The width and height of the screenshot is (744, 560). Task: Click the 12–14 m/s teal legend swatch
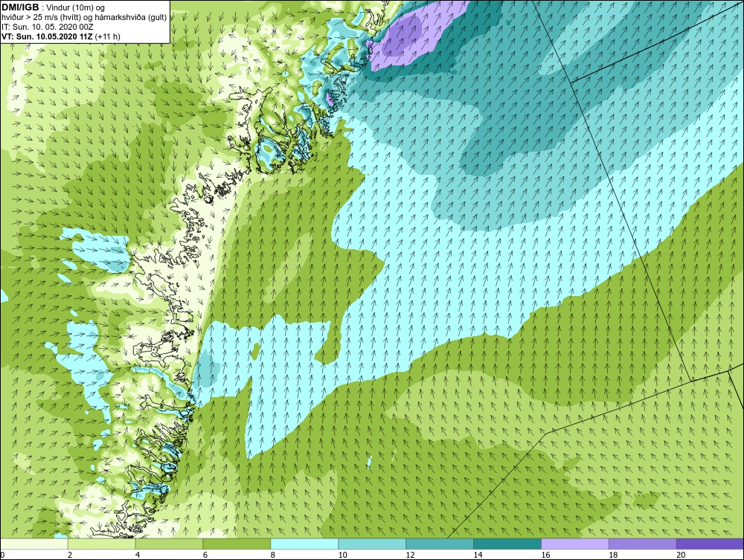point(440,544)
